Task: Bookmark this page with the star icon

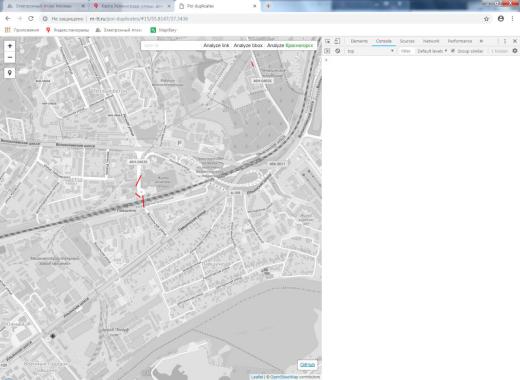Action: [x=486, y=19]
